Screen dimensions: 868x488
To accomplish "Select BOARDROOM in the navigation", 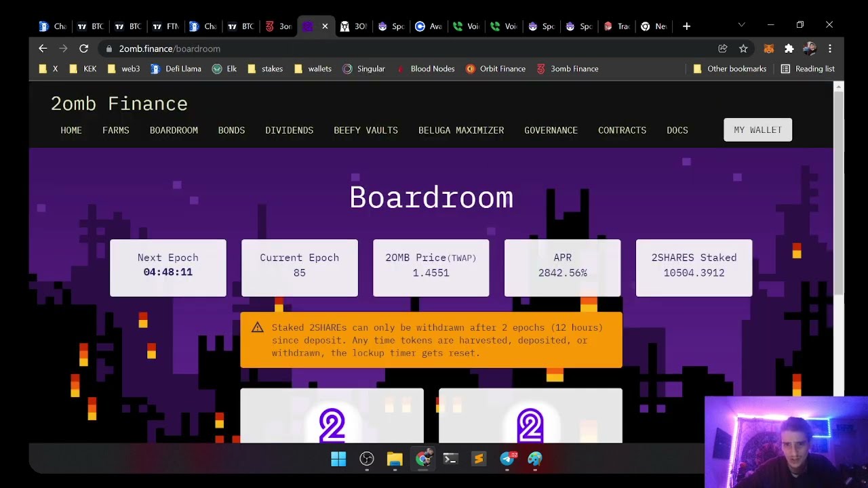I will 174,130.
